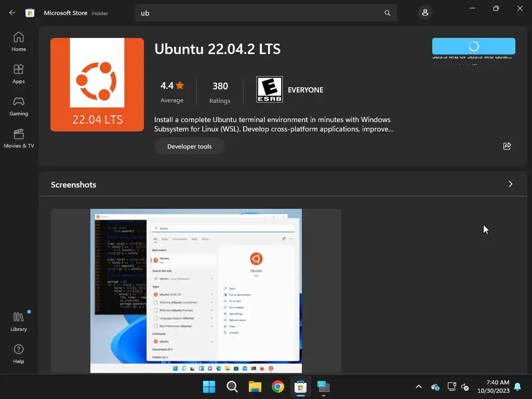This screenshot has width=532, height=399.
Task: Open the notification bell icon
Action: point(518,387)
